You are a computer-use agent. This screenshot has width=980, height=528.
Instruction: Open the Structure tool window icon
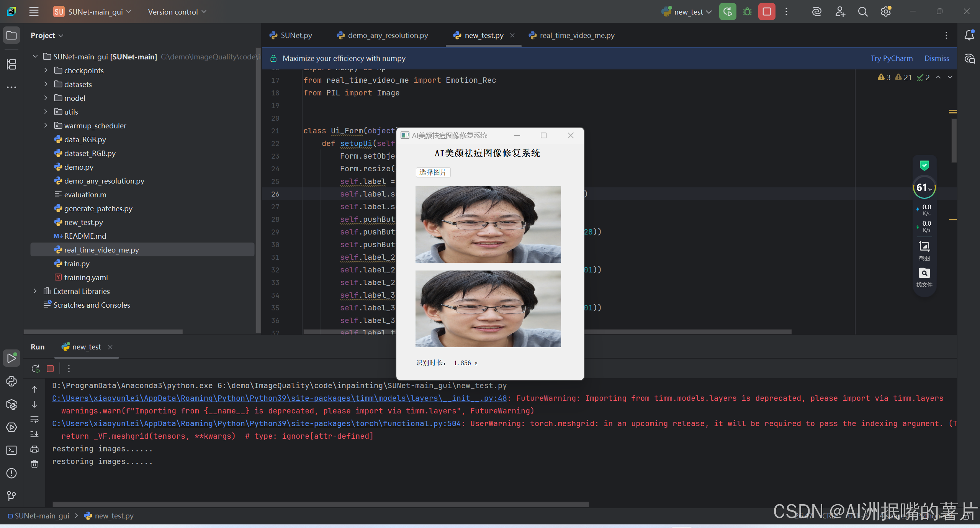[11, 64]
